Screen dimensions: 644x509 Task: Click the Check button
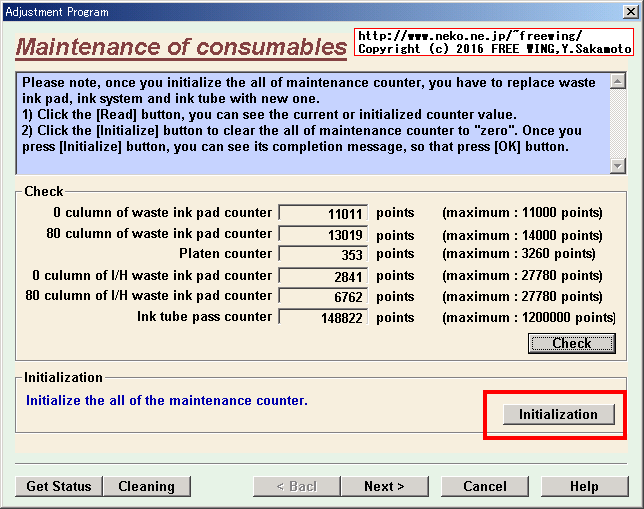[x=571, y=343]
